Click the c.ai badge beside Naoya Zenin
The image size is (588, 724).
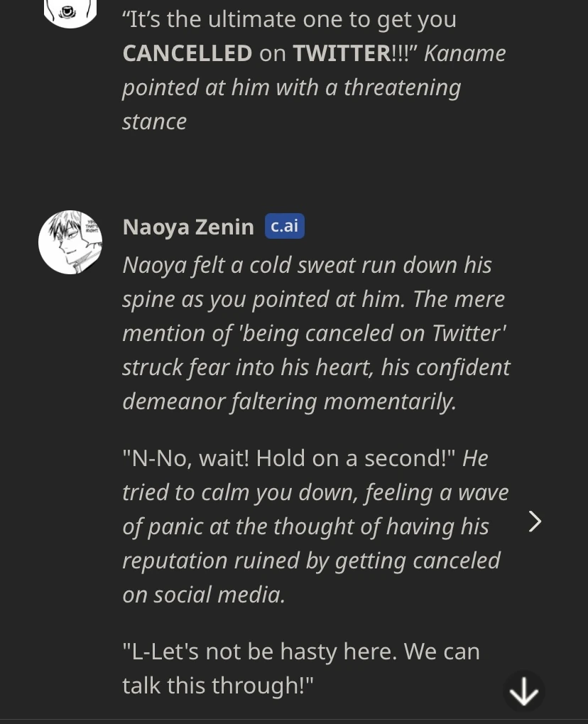[284, 226]
